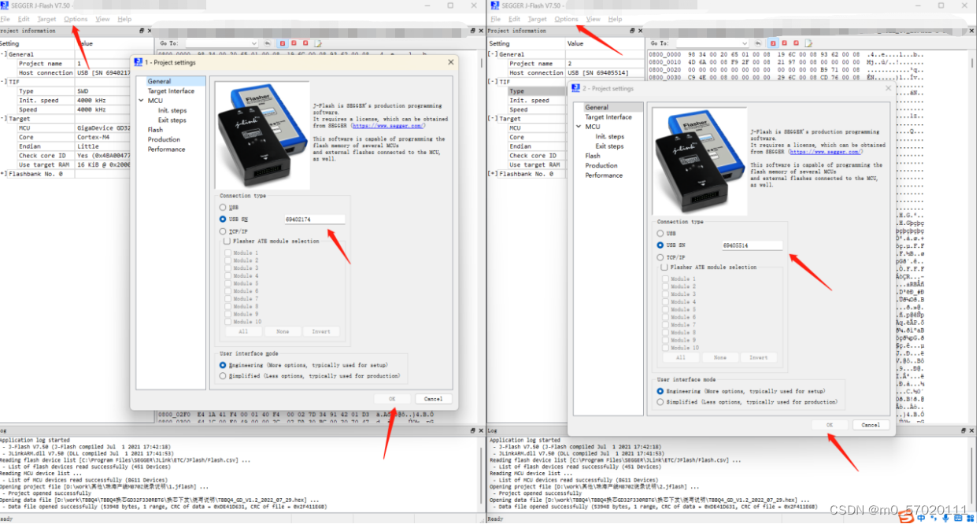
Task: Close the '2 - Project settings' dialog
Action: [889, 88]
